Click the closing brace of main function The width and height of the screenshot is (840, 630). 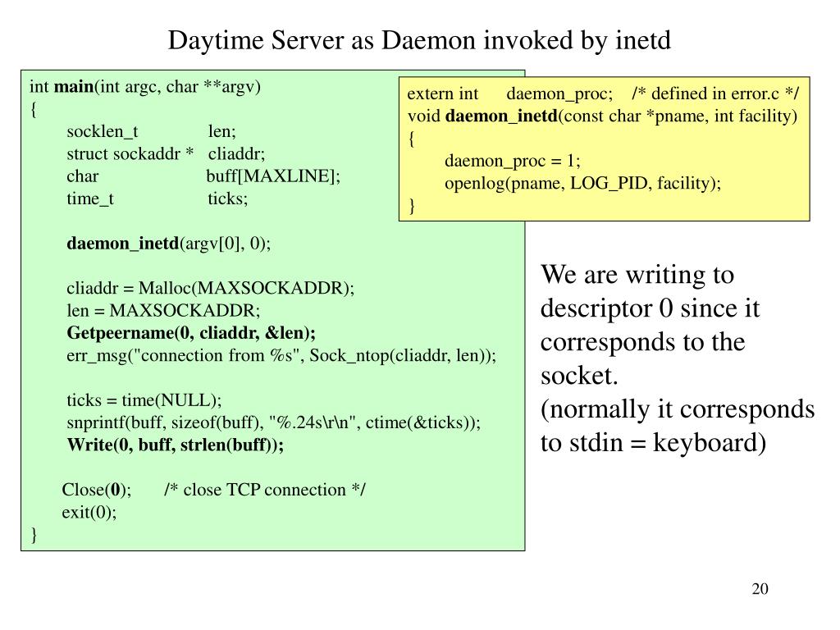click(x=34, y=535)
